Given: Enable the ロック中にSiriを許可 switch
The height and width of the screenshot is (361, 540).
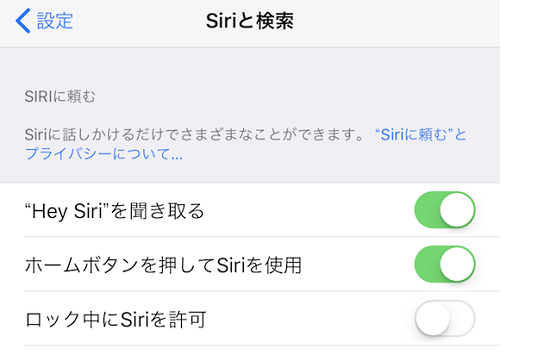Looking at the screenshot, I should tap(445, 319).
